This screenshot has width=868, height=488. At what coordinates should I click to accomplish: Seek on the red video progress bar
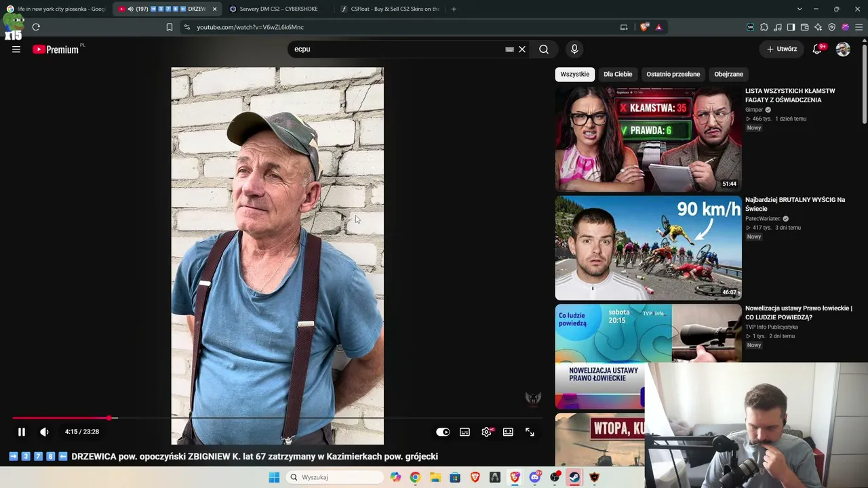coord(277,418)
